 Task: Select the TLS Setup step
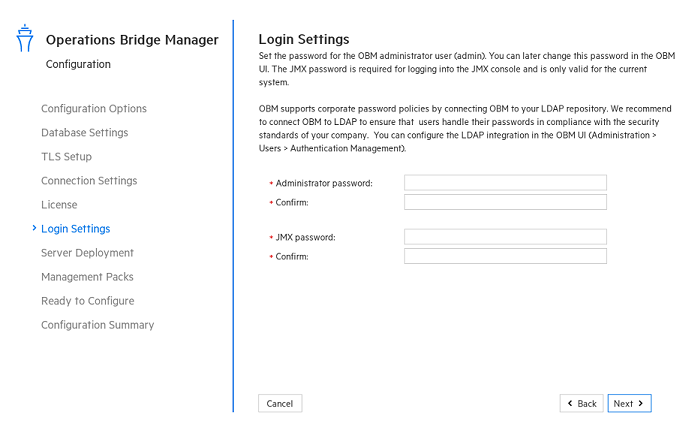coord(66,157)
